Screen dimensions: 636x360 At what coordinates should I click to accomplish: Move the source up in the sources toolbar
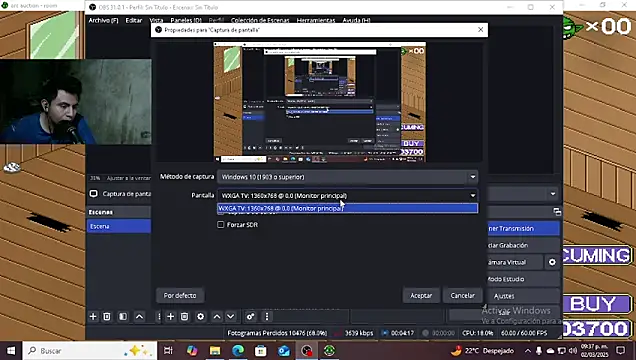tap(217, 317)
